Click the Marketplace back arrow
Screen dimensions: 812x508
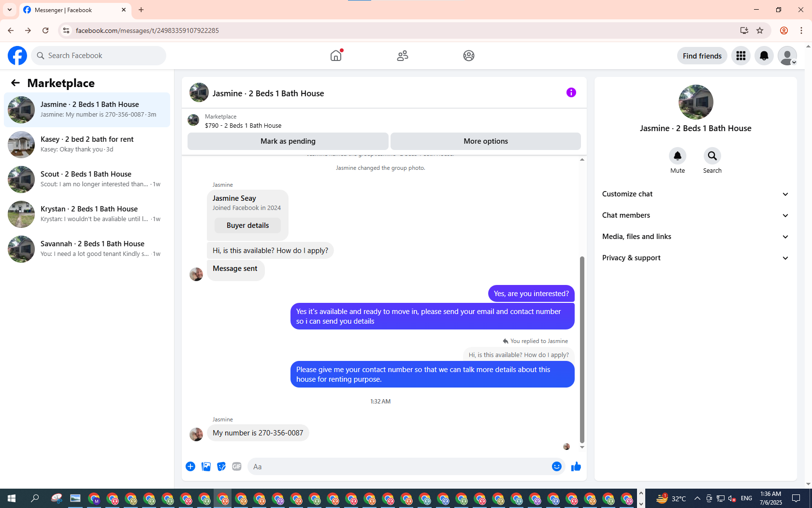tap(15, 83)
